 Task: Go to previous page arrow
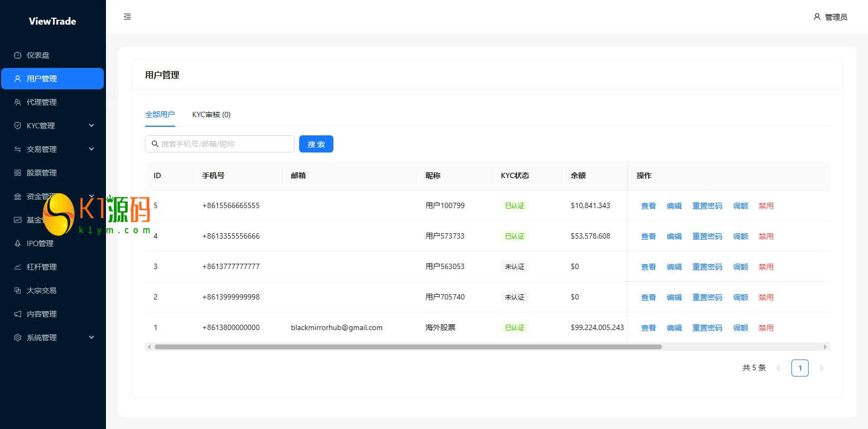tap(779, 368)
